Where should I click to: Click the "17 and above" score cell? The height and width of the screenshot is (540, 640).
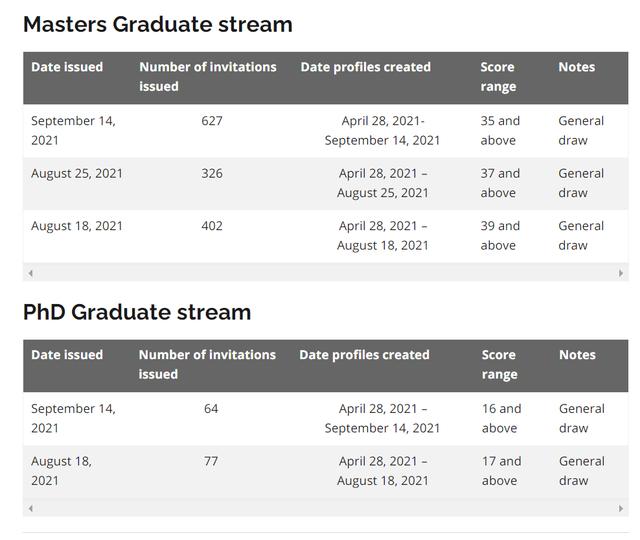(500, 471)
